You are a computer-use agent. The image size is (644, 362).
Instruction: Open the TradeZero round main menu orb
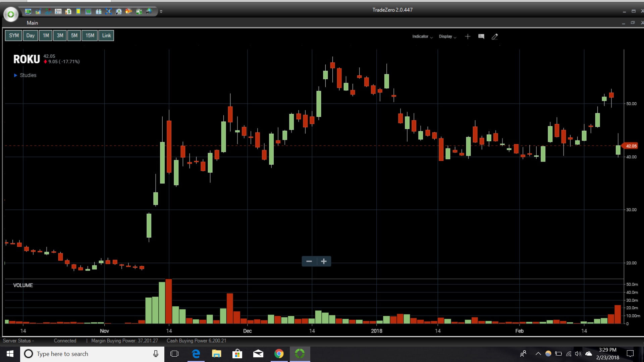[x=11, y=14]
